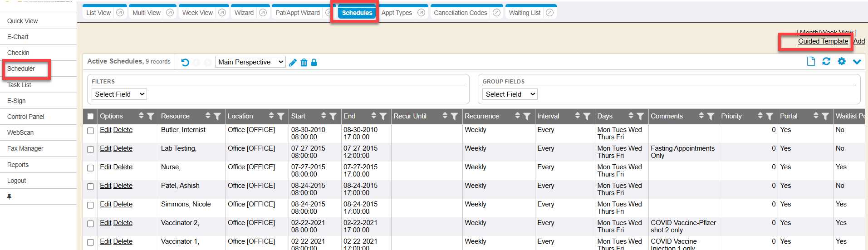Open the Main Perspective dropdown
The width and height of the screenshot is (868, 250).
point(250,62)
